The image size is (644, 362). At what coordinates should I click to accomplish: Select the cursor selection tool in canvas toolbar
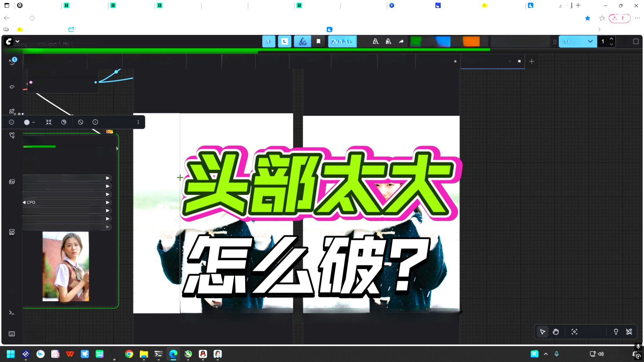(542, 331)
